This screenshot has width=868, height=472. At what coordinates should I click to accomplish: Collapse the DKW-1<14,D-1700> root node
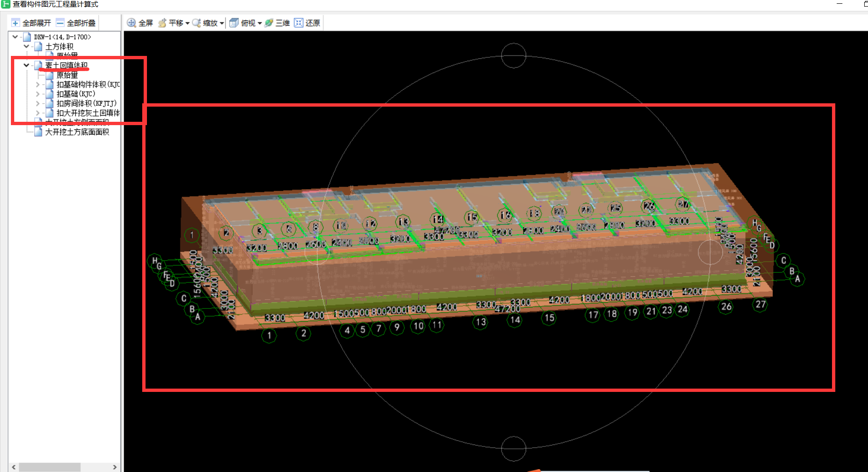tap(15, 36)
